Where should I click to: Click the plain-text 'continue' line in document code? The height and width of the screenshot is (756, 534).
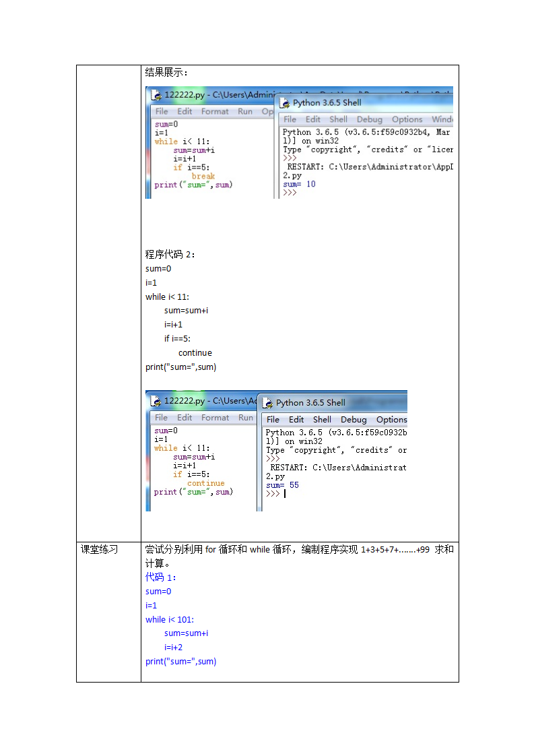pyautogui.click(x=195, y=353)
